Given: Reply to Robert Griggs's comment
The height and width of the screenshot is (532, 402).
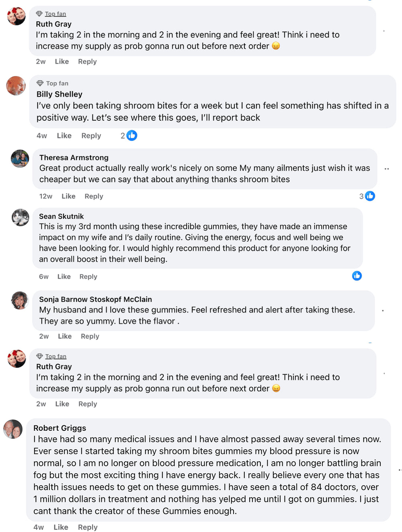Looking at the screenshot, I should 88,527.
